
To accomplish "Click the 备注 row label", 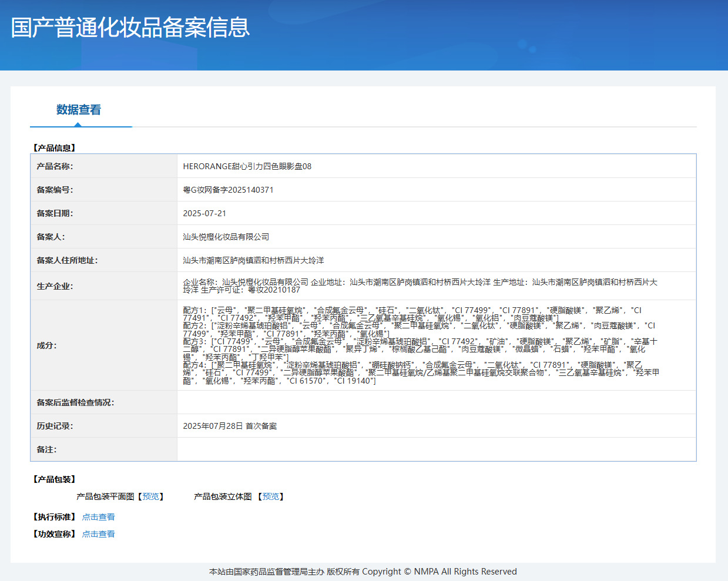I will pos(46,449).
